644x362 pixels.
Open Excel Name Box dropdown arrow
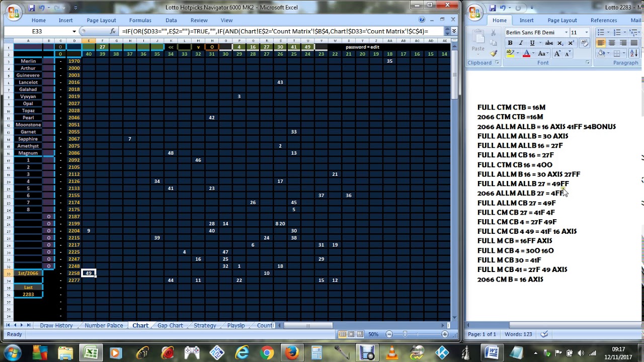(x=74, y=31)
